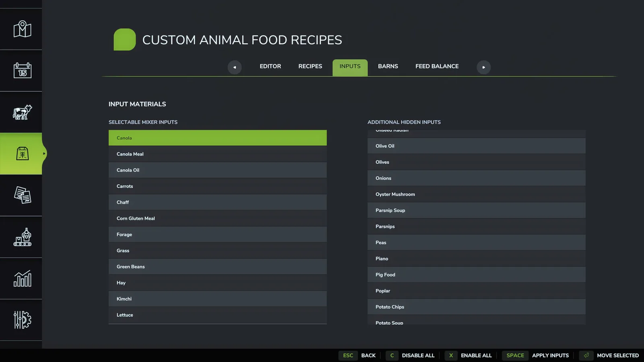Open the map sidebar icon
Screen dimensions: 644x362
point(22,29)
